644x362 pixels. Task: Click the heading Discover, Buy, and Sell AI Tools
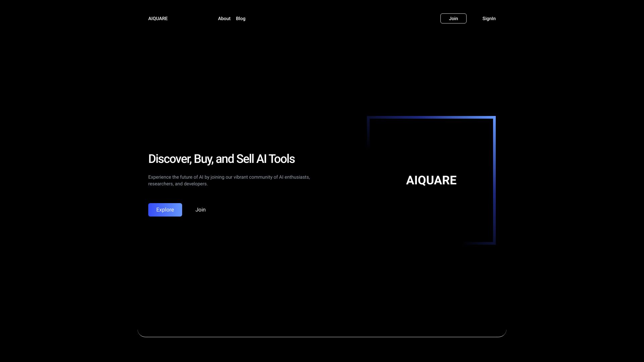pos(221,159)
